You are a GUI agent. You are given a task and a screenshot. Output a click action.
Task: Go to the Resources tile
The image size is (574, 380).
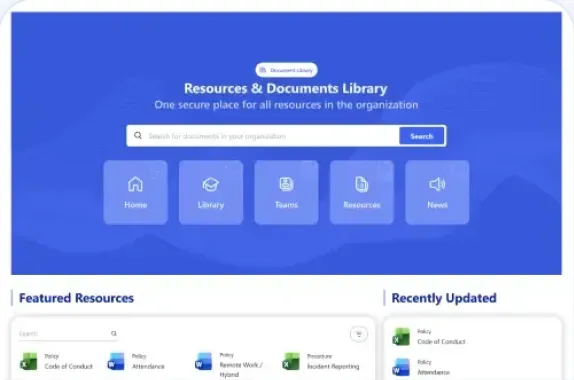362,192
